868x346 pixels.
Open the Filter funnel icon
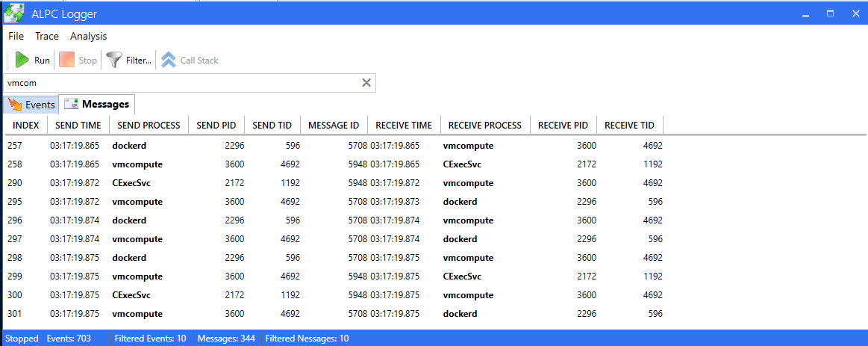tap(114, 60)
